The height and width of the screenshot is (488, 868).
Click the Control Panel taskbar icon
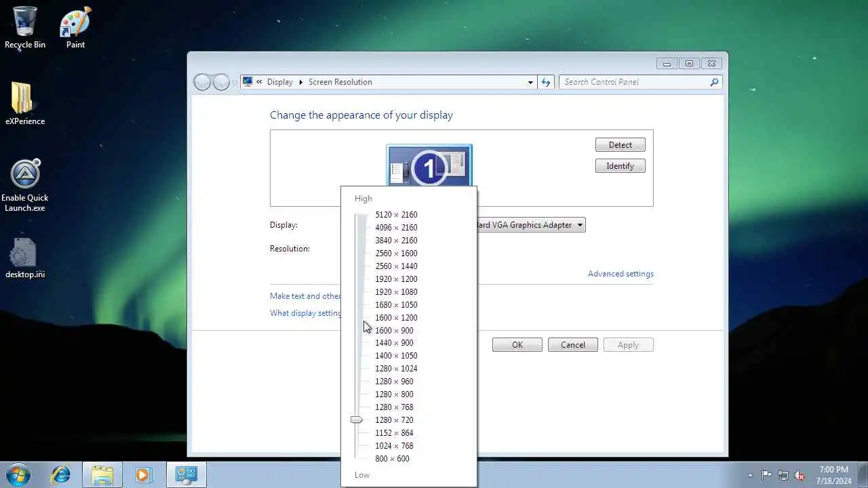[x=185, y=474]
